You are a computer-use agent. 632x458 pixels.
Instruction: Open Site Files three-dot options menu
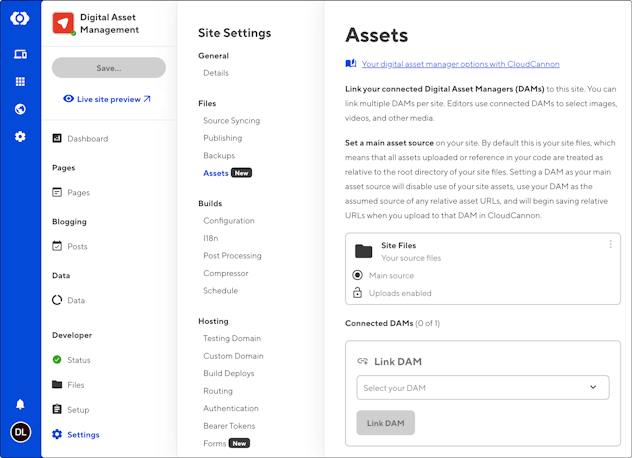tap(610, 244)
